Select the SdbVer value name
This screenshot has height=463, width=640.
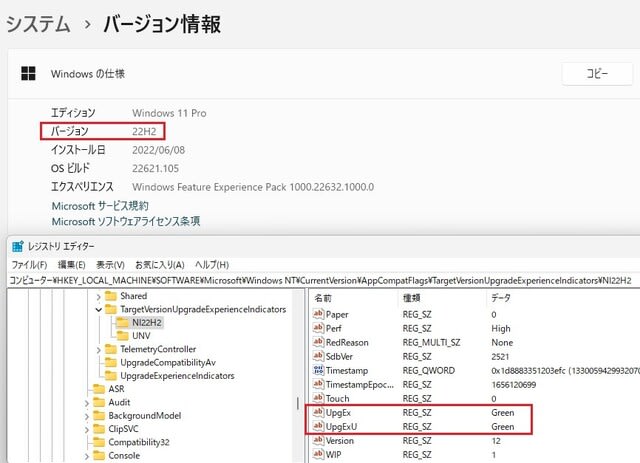(339, 356)
